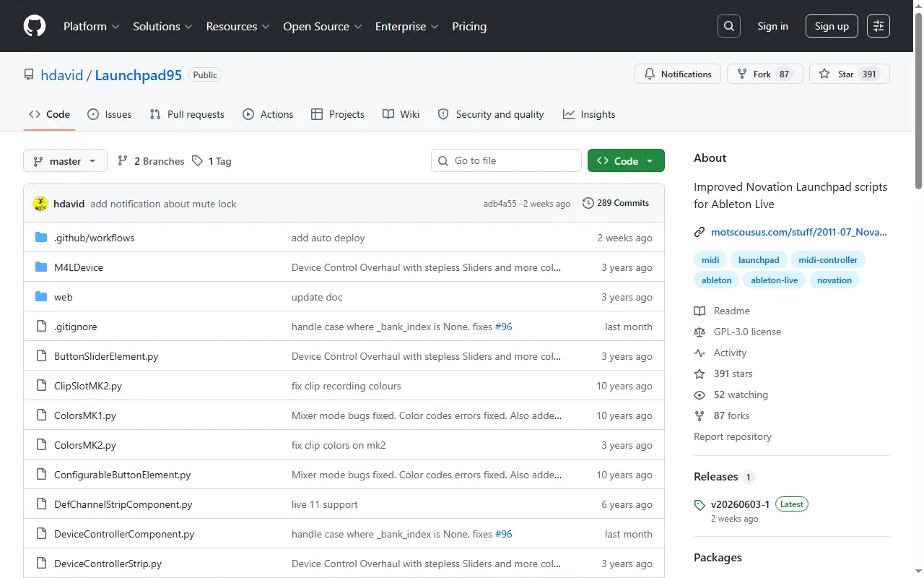The image size is (924, 578).
Task: Click the star icon beside 391 stars
Action: coord(699,374)
